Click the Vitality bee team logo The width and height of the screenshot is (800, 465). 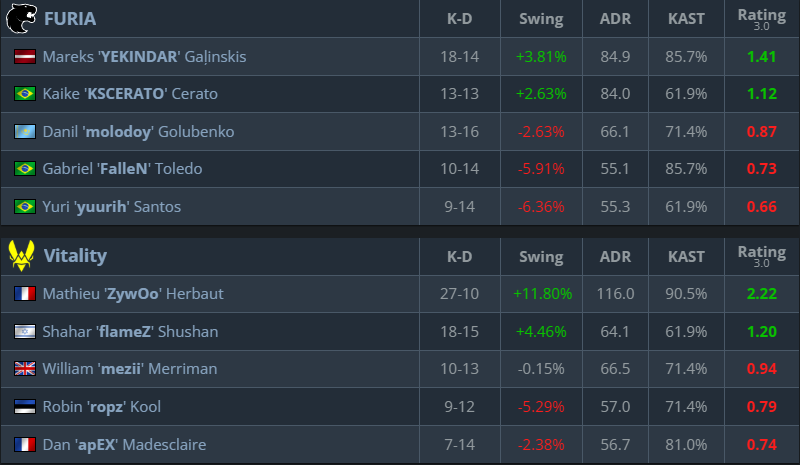pyautogui.click(x=21, y=256)
